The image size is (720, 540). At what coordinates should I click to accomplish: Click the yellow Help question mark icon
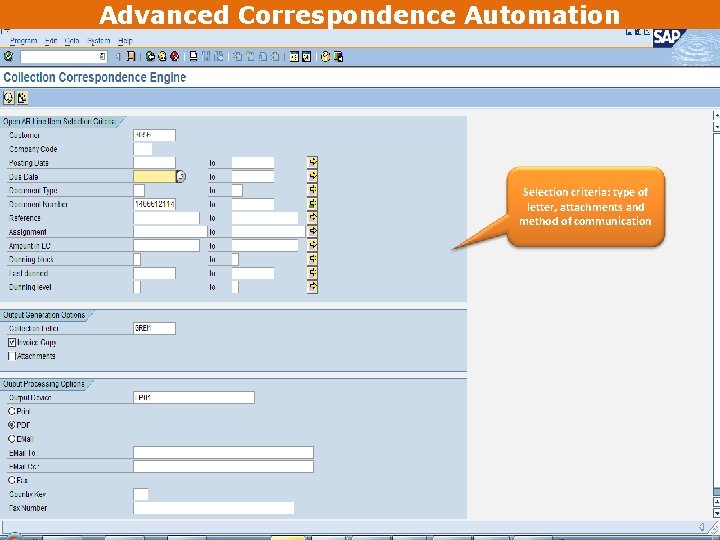326,56
